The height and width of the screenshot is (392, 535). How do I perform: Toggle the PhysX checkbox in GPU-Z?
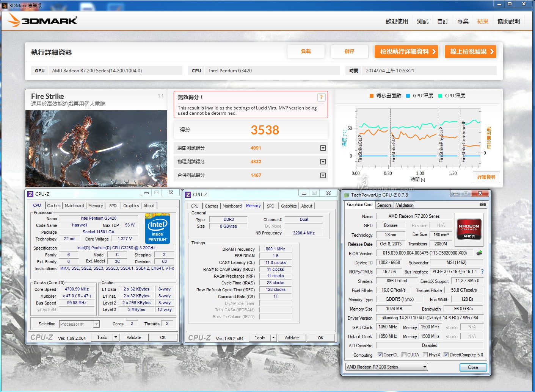[425, 355]
